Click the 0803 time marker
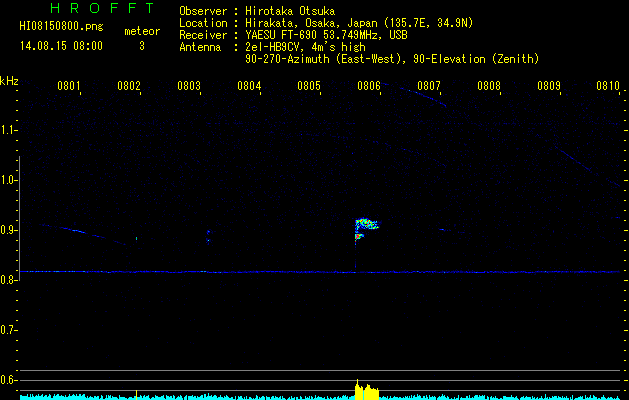The image size is (629, 400). pos(189,86)
